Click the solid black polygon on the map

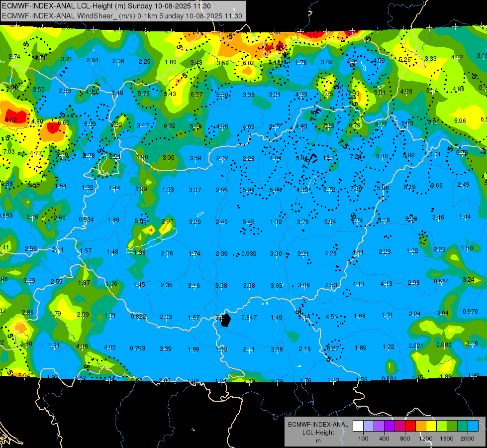tap(225, 320)
